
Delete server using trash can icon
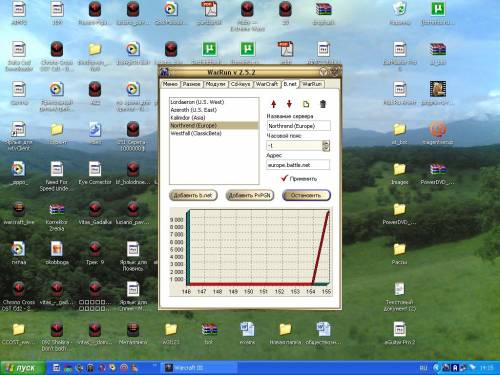pyautogui.click(x=323, y=104)
